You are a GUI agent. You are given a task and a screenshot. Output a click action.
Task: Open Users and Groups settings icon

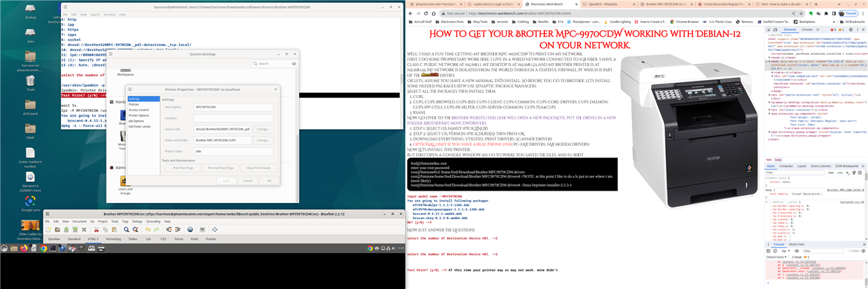(125, 184)
